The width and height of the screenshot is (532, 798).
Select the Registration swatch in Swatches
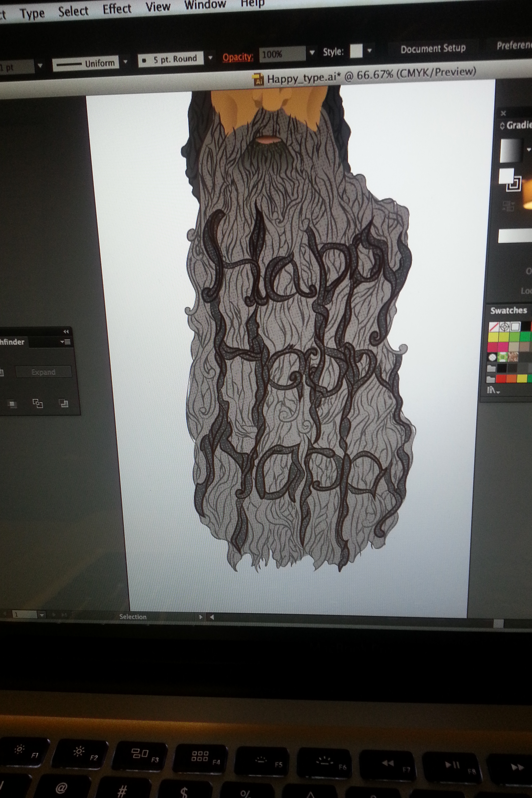point(505,327)
